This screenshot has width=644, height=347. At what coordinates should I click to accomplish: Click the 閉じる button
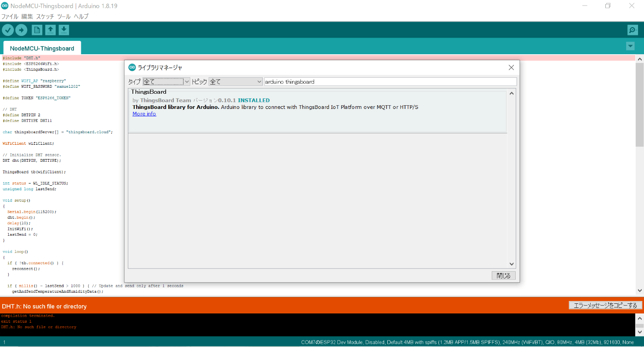click(504, 276)
